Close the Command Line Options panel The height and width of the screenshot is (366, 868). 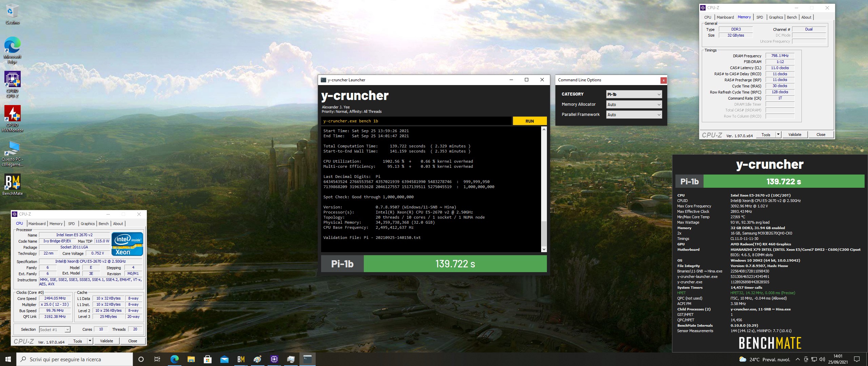[x=664, y=80]
